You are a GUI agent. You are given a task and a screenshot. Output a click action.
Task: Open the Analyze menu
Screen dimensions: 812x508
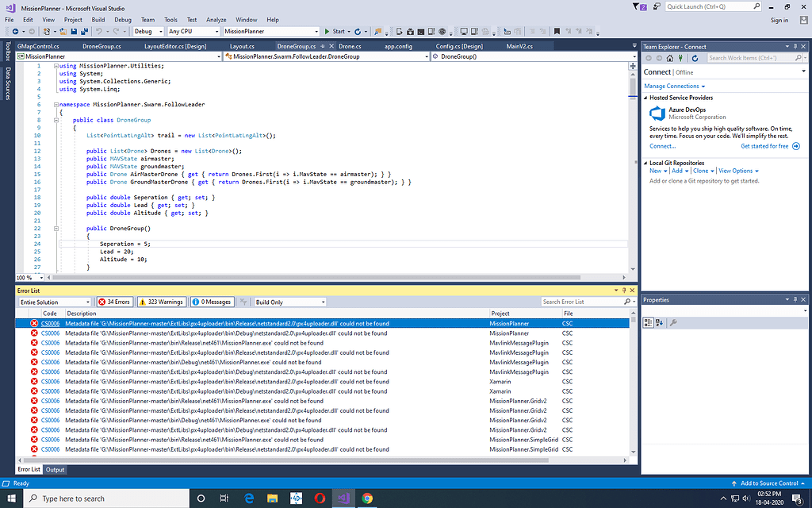(x=216, y=19)
